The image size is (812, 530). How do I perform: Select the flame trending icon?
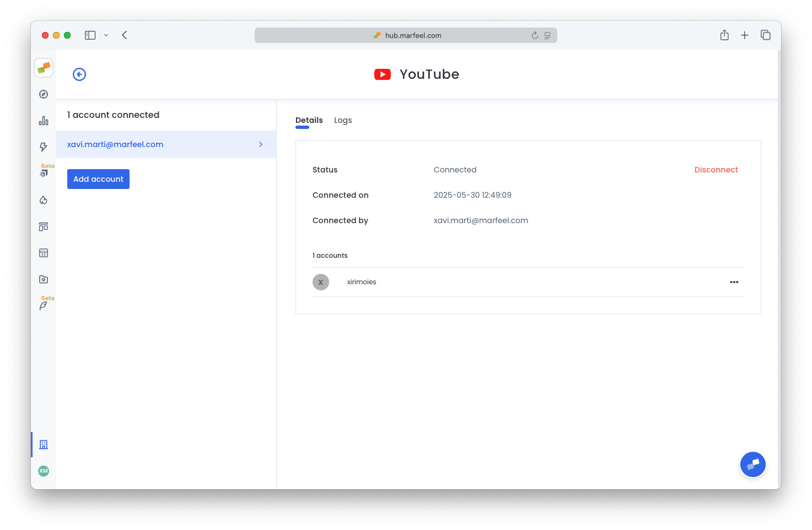pyautogui.click(x=44, y=200)
